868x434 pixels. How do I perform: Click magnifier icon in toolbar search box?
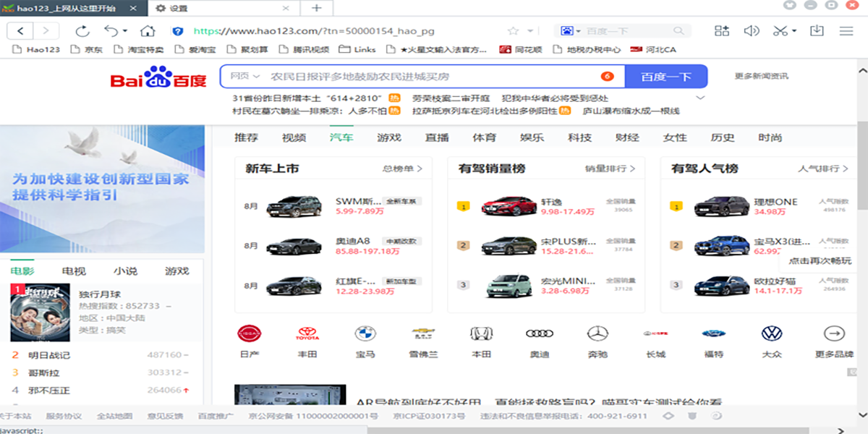pyautogui.click(x=678, y=31)
